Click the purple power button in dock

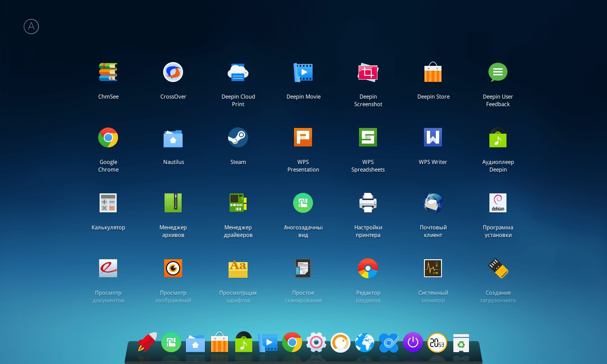pos(413,342)
